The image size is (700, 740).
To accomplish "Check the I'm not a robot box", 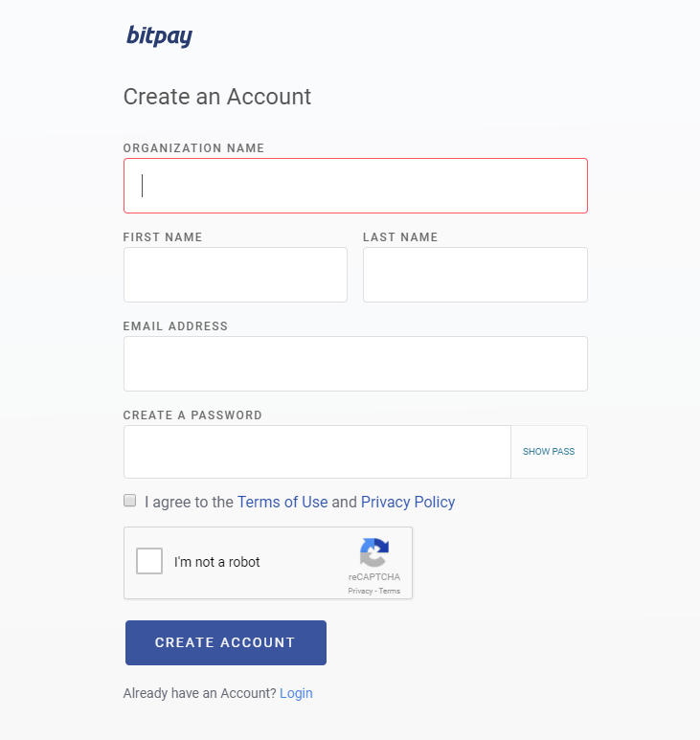I will pos(149,561).
